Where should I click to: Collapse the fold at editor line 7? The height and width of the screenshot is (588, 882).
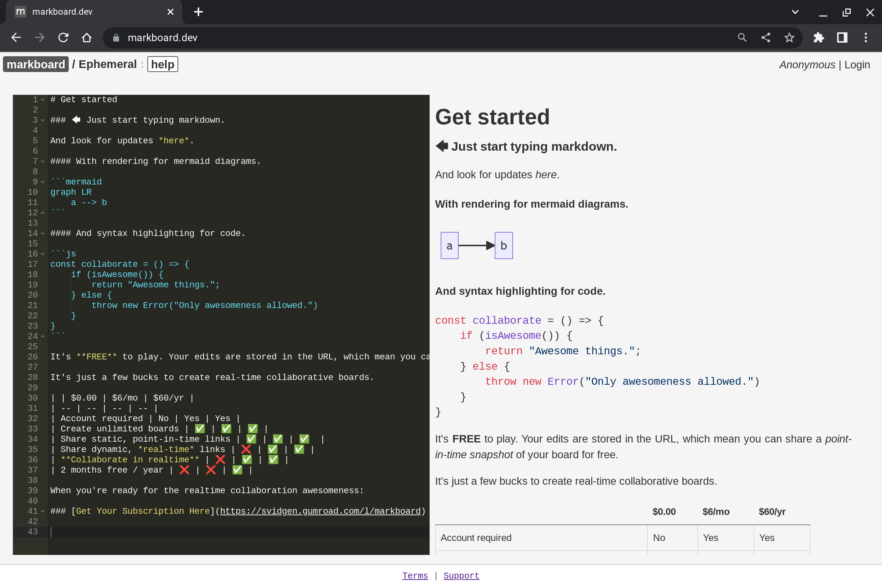(43, 162)
